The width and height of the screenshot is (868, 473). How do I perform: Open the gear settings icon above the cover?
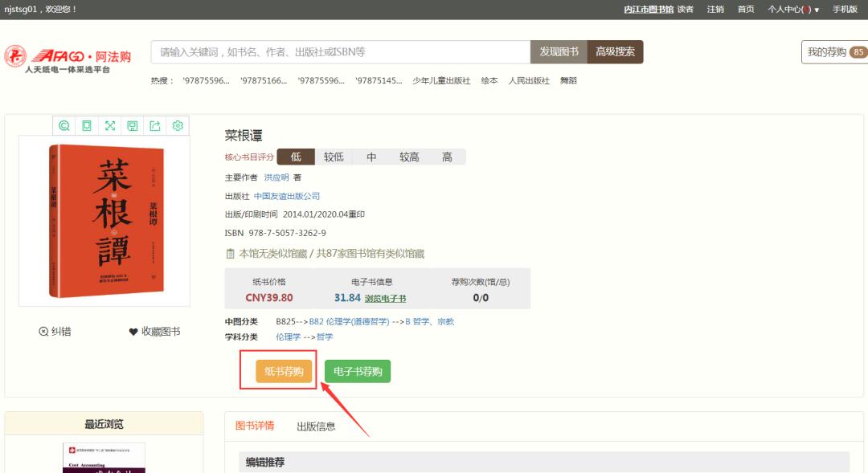pos(178,125)
